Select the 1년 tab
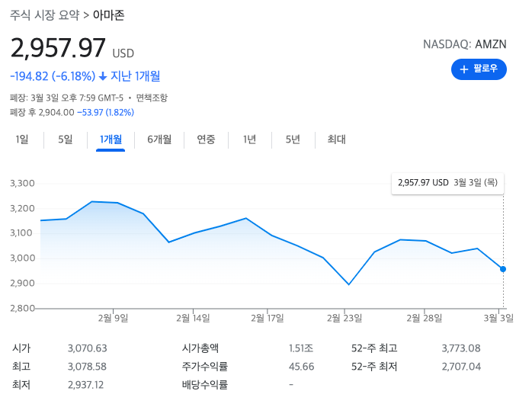 click(x=249, y=139)
